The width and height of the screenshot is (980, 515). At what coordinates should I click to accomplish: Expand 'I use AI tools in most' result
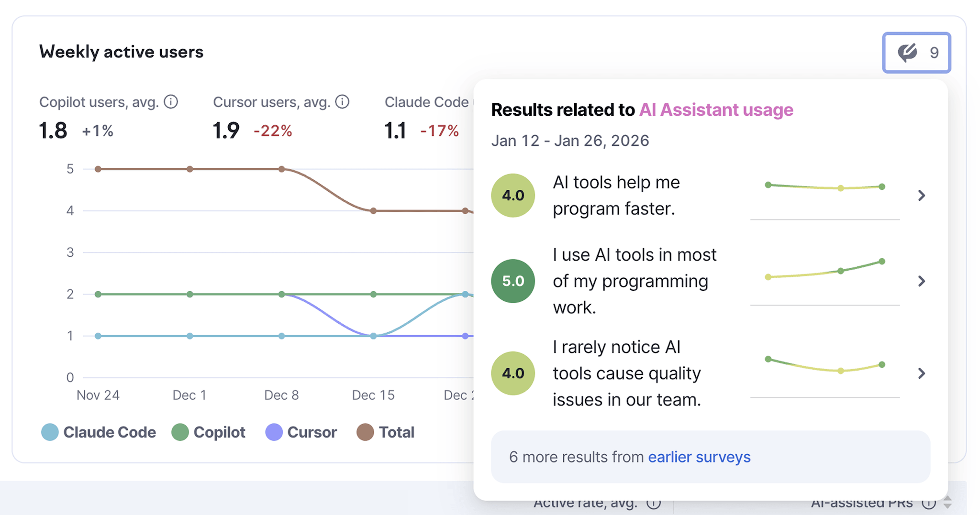pos(921,281)
